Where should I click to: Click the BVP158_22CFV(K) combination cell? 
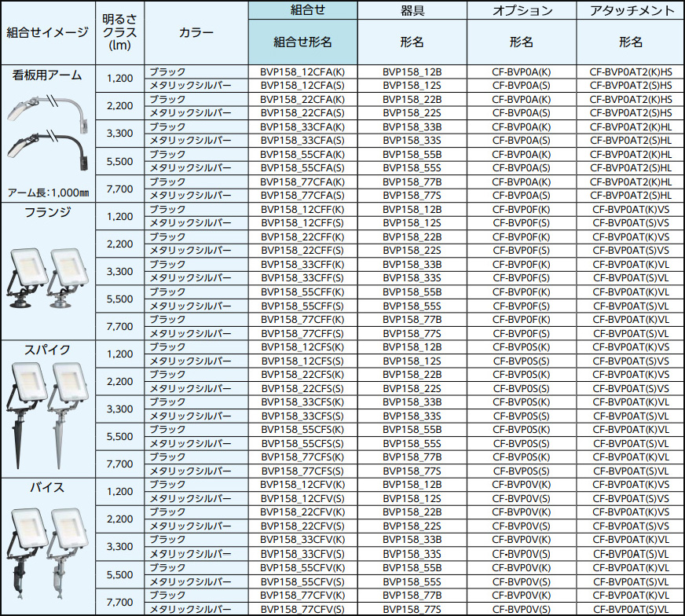point(302,512)
